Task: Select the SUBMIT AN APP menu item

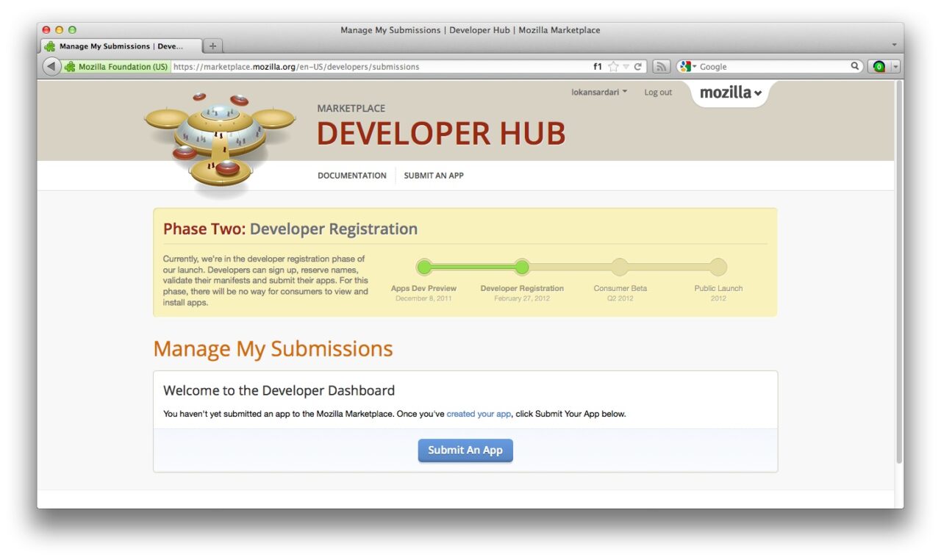Action: [x=433, y=176]
